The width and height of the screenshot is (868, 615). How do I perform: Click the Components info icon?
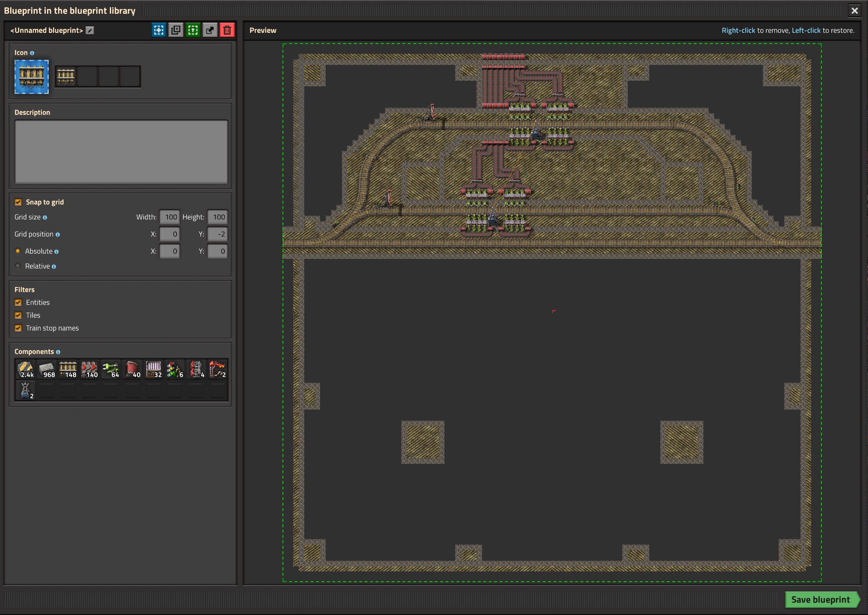tap(58, 352)
